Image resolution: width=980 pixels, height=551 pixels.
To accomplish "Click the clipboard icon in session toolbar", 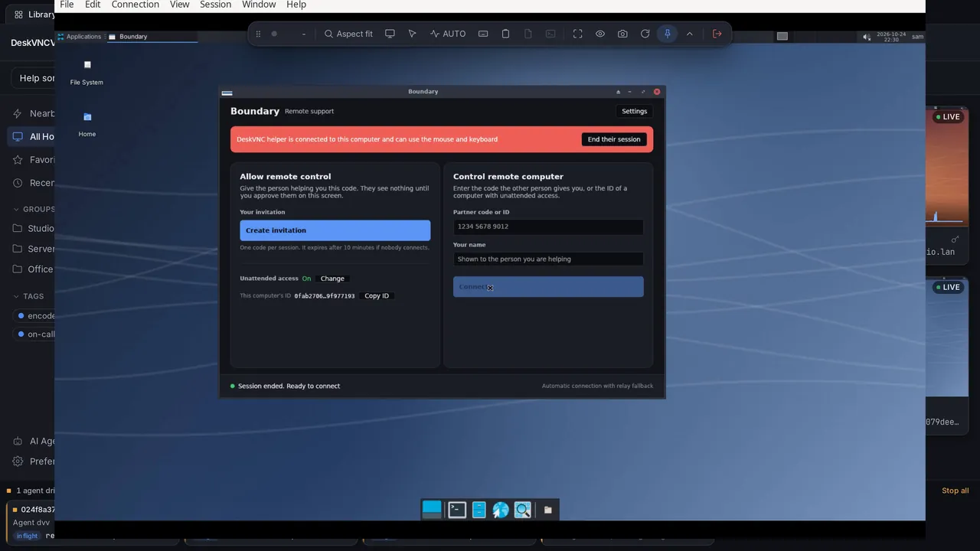I will (x=505, y=34).
